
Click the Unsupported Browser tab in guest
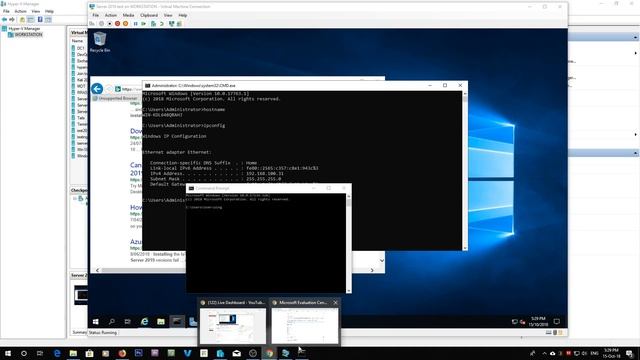[116, 98]
